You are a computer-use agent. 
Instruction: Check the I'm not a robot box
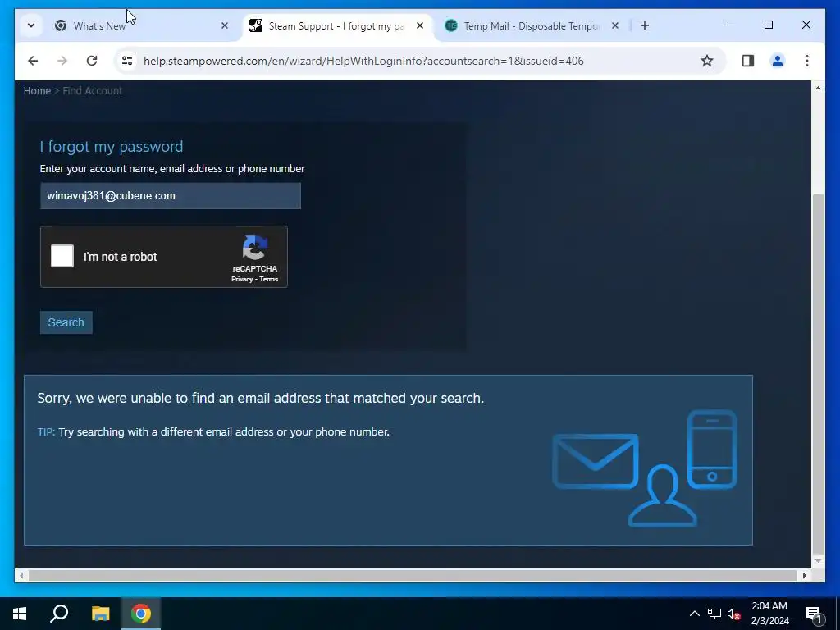point(62,256)
